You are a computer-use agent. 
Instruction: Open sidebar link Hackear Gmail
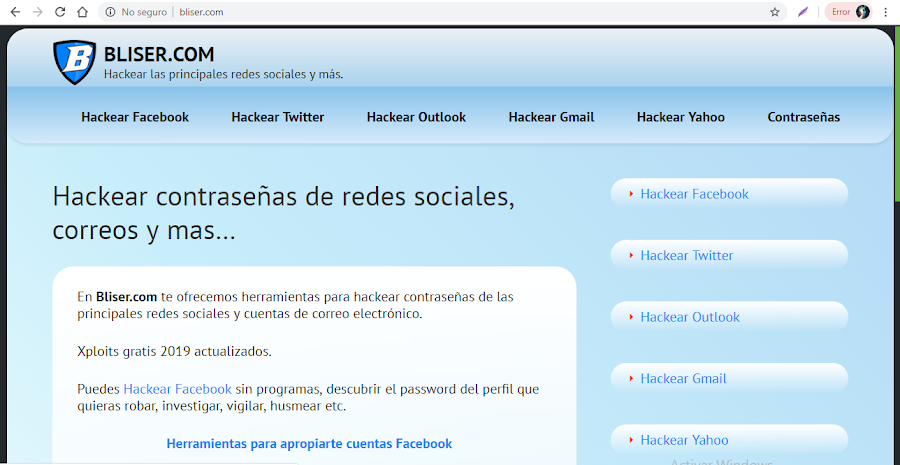(684, 378)
